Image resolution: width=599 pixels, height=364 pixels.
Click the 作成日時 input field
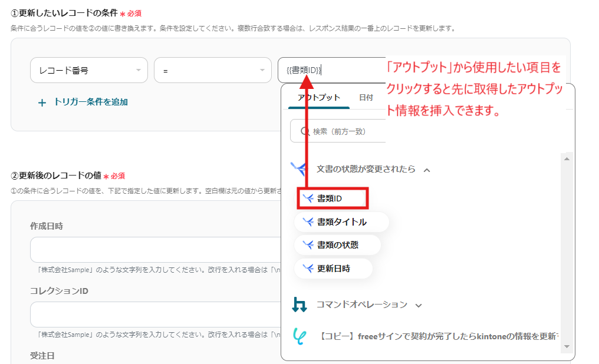(153, 250)
